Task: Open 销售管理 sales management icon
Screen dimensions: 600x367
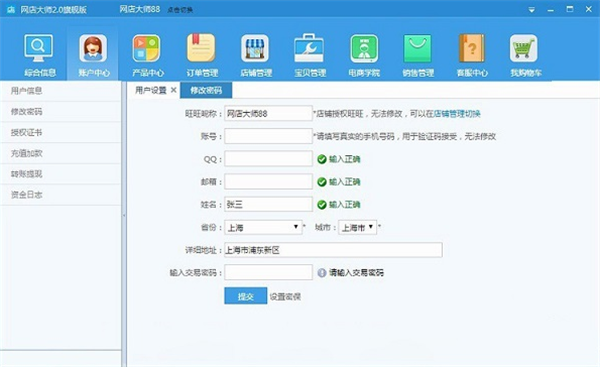Action: [x=418, y=48]
